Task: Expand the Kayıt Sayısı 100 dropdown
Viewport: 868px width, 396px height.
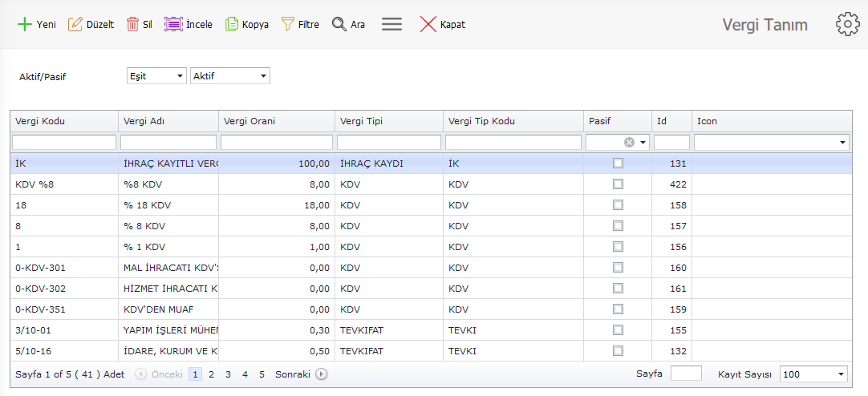Action: (x=813, y=374)
